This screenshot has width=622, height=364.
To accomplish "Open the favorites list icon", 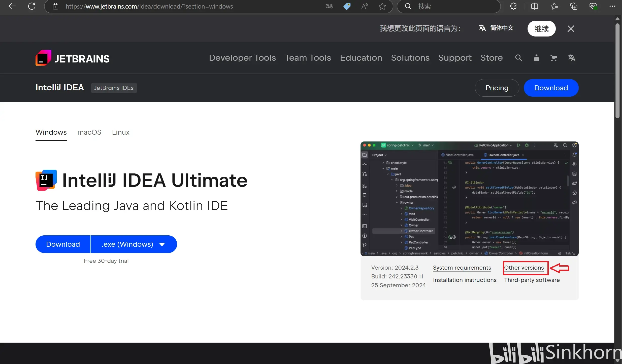I will point(554,6).
